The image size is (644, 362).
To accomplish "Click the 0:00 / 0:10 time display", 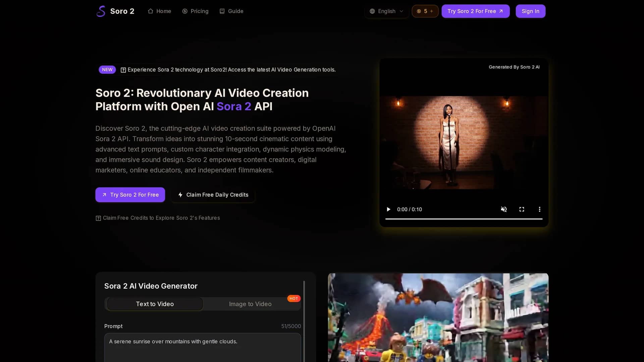I will [410, 209].
